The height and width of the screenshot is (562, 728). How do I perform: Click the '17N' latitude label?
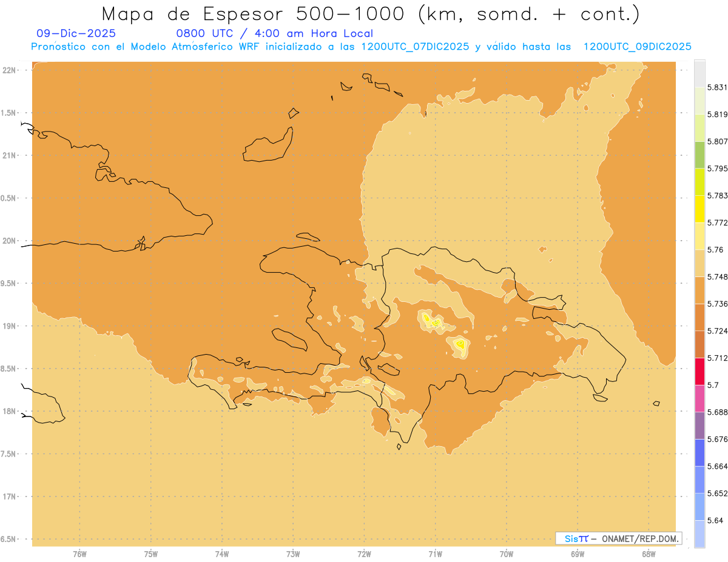coord(10,497)
